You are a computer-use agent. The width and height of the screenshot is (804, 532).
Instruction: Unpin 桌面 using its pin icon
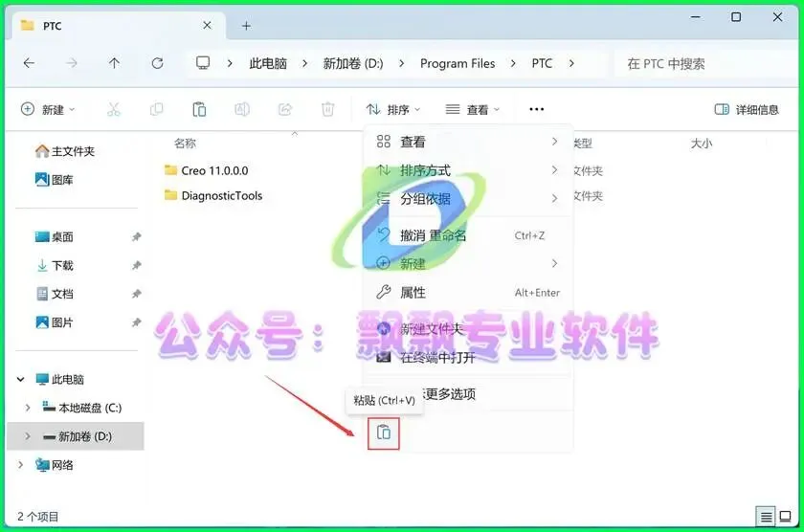136,236
